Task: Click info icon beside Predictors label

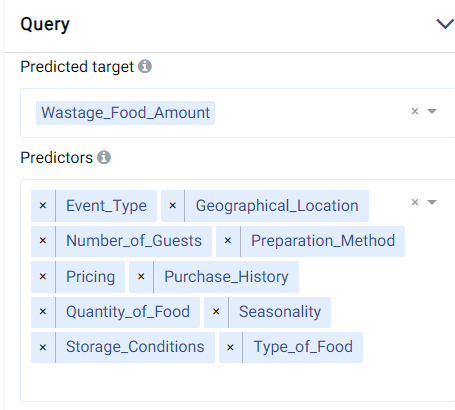Action: (104, 157)
